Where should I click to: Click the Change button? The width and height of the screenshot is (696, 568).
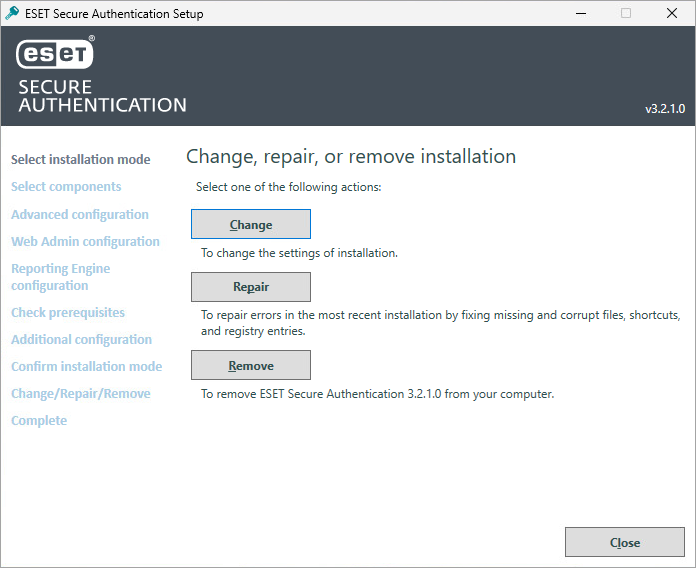click(x=251, y=224)
